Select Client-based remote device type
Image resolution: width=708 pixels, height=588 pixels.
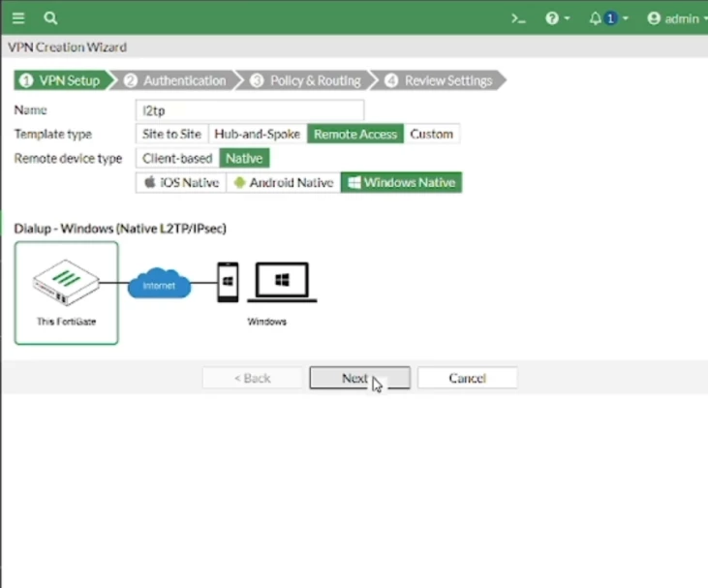177,159
